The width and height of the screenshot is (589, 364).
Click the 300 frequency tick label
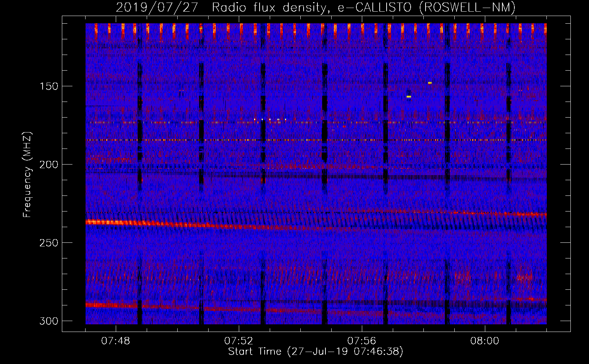click(49, 321)
